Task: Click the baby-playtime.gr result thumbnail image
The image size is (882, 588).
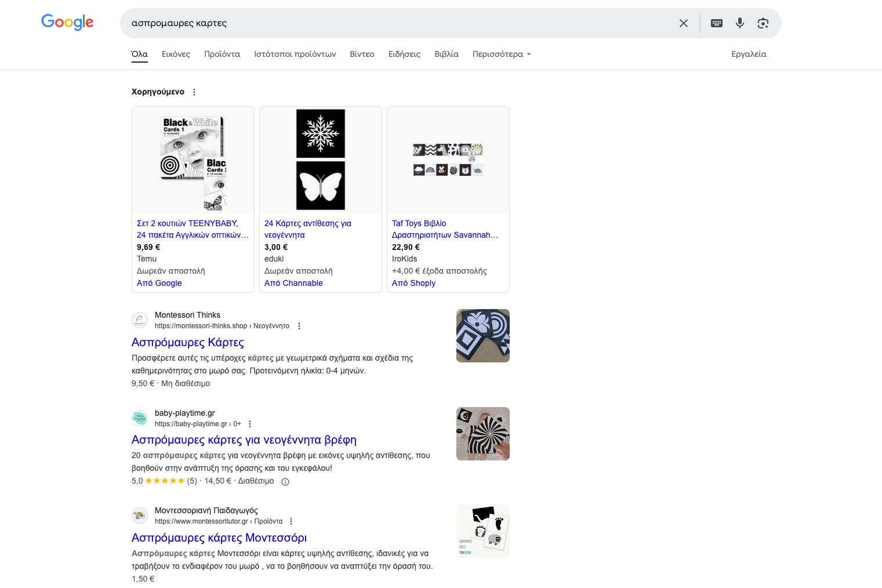Action: pyautogui.click(x=483, y=434)
